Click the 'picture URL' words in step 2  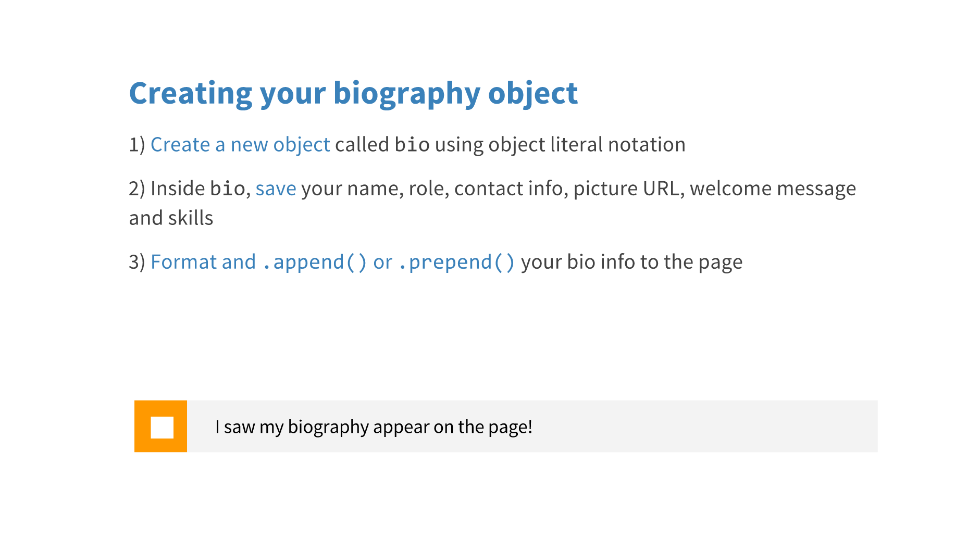[626, 189]
